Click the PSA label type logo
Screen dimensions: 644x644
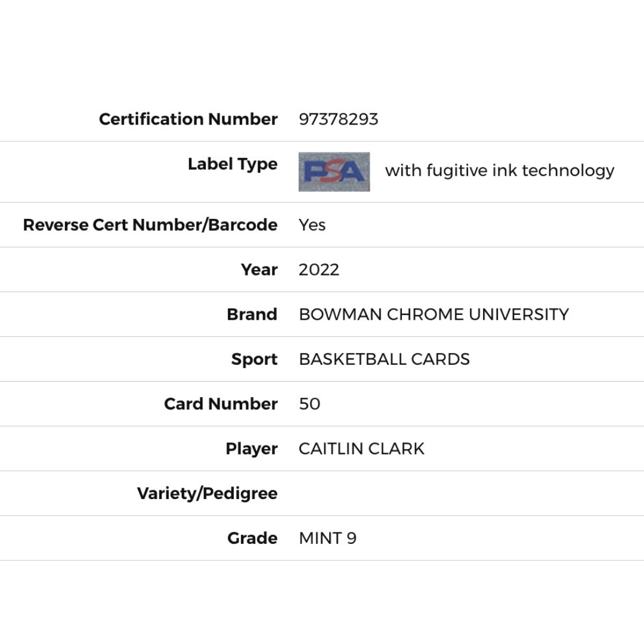pyautogui.click(x=334, y=172)
